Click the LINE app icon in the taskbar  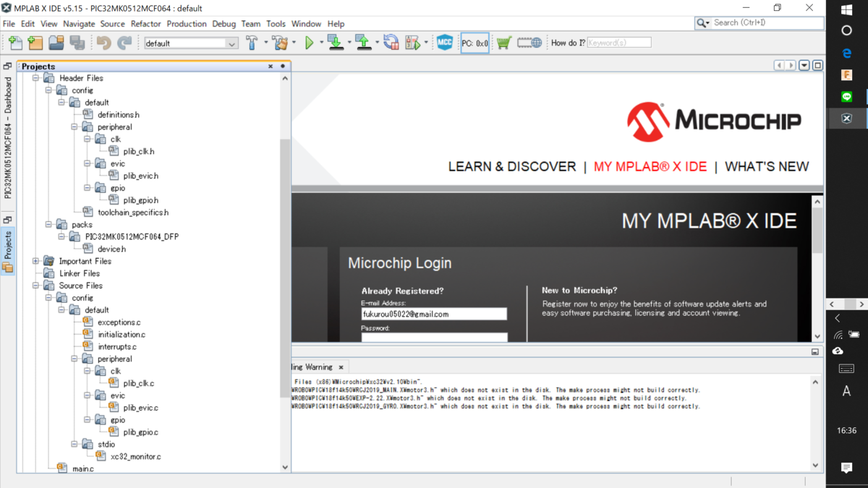[x=847, y=96]
